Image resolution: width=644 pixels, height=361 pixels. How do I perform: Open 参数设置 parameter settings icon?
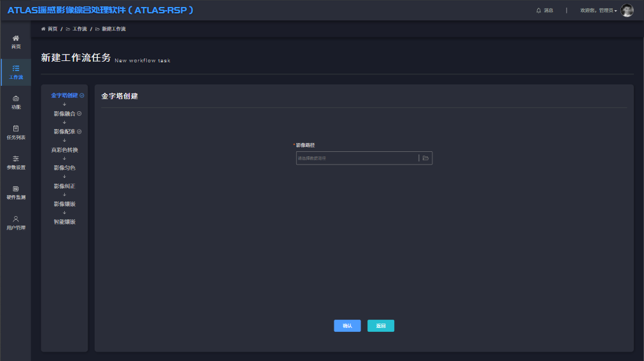(x=16, y=159)
